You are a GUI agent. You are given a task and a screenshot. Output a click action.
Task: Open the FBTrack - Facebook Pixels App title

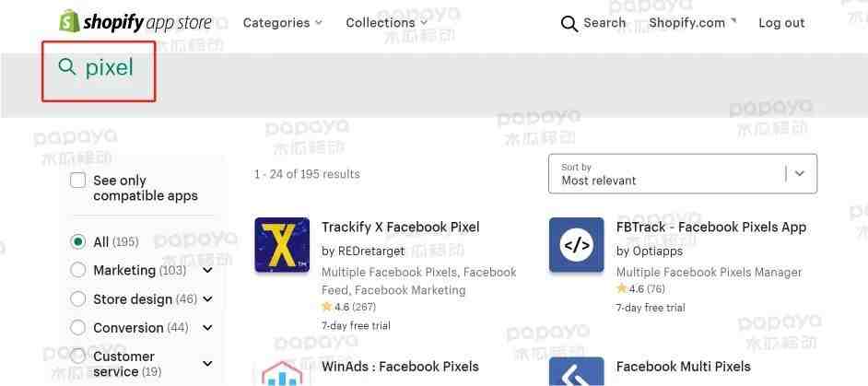(x=710, y=227)
